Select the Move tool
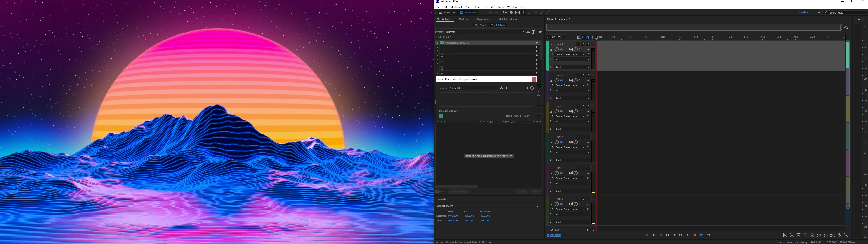 505,12
